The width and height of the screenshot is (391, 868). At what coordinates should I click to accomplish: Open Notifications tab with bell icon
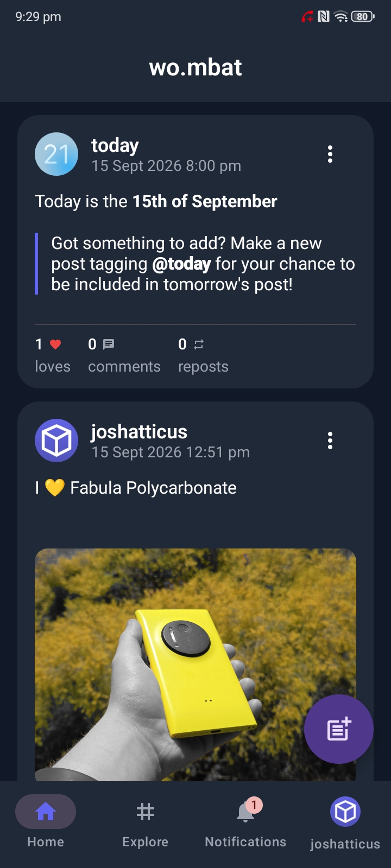245,821
